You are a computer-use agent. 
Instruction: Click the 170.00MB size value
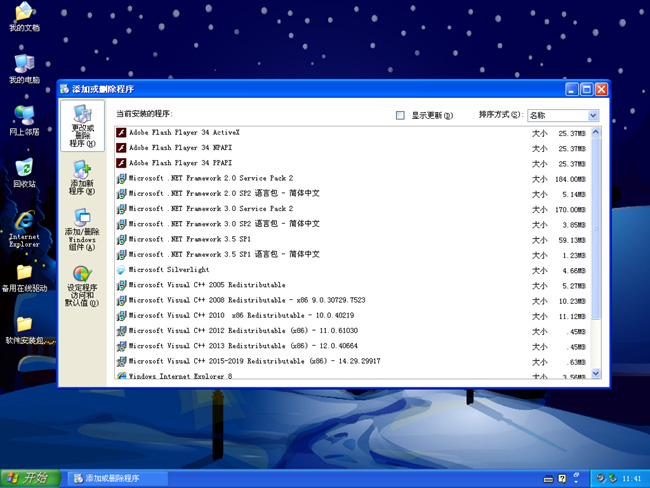point(570,210)
